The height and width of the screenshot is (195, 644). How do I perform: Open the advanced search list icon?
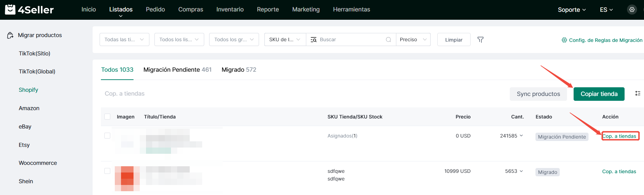coord(314,39)
